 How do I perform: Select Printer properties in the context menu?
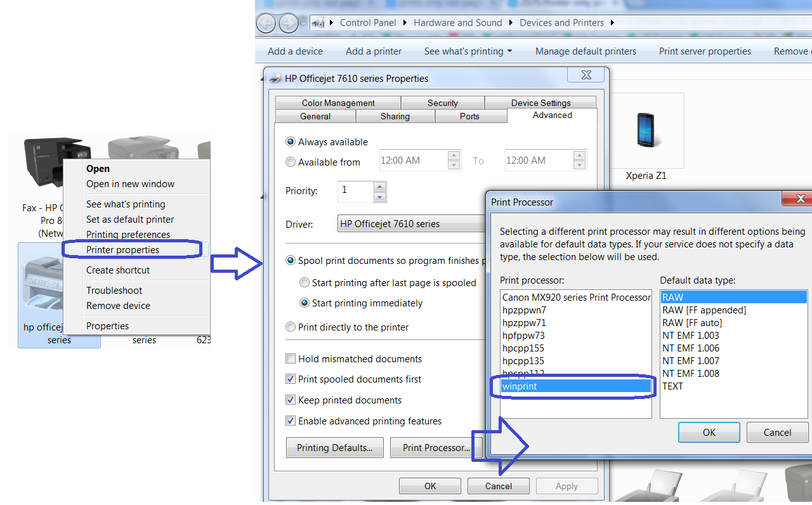click(136, 250)
